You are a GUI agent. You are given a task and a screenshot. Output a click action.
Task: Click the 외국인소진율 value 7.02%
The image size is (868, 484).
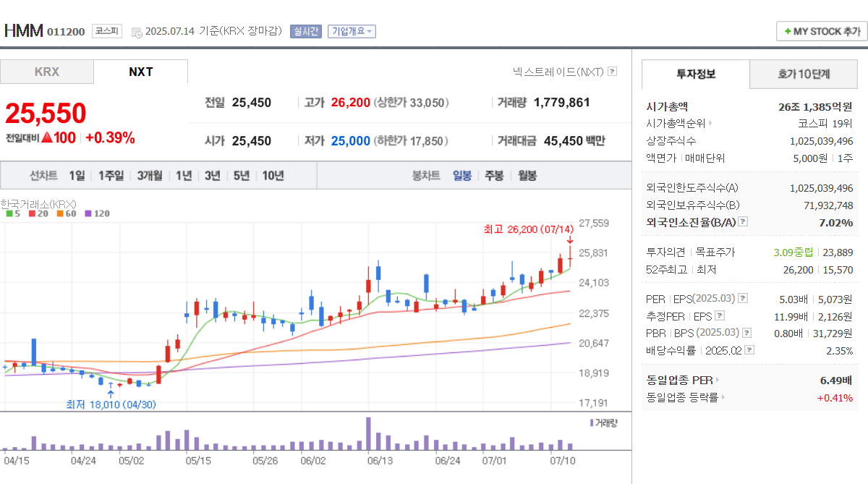pos(836,222)
